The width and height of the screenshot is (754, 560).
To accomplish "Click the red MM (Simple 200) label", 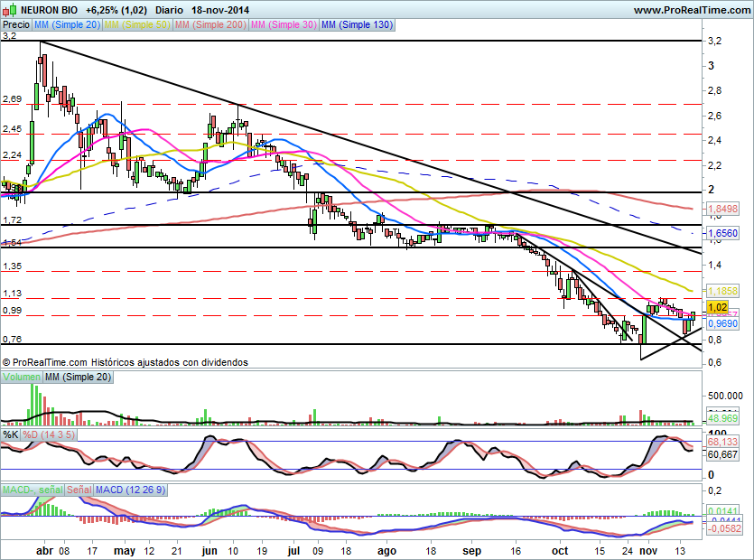I will pyautogui.click(x=209, y=25).
